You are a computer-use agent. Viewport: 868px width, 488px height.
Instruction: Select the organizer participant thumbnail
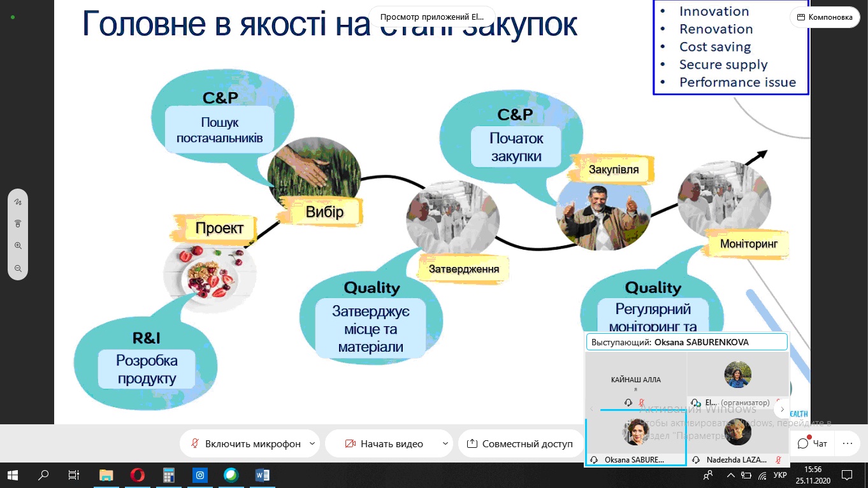click(x=738, y=380)
